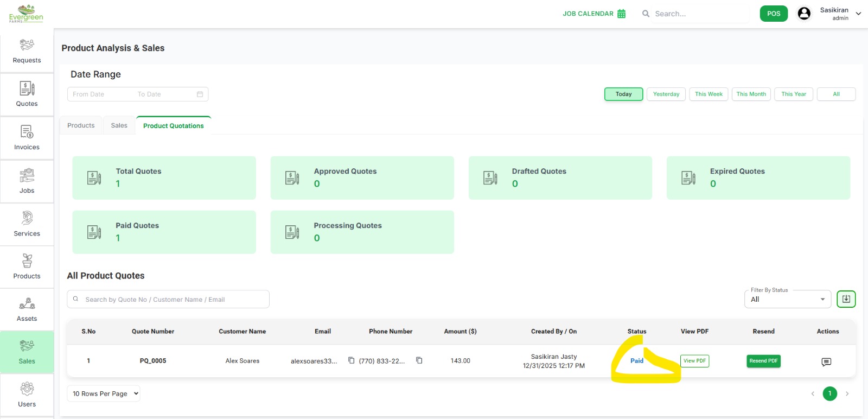Screen dimensions: 868x419
Task: Switch to the Sales tab
Action: [x=119, y=125]
